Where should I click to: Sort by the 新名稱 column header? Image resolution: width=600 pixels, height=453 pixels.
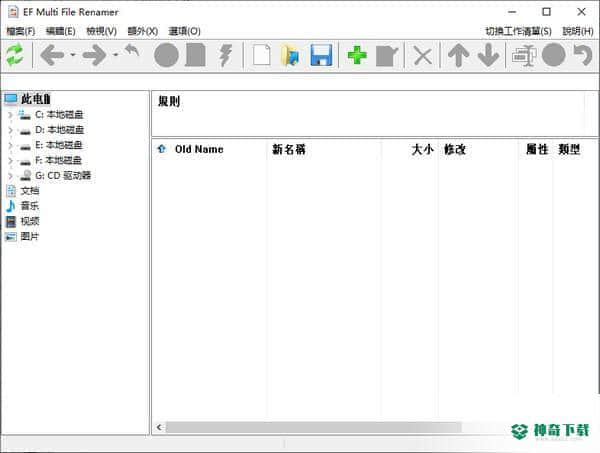pyautogui.click(x=289, y=149)
